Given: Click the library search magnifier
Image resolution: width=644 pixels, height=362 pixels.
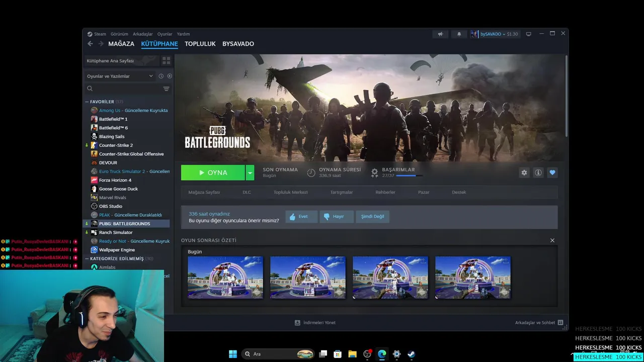Looking at the screenshot, I should [90, 88].
